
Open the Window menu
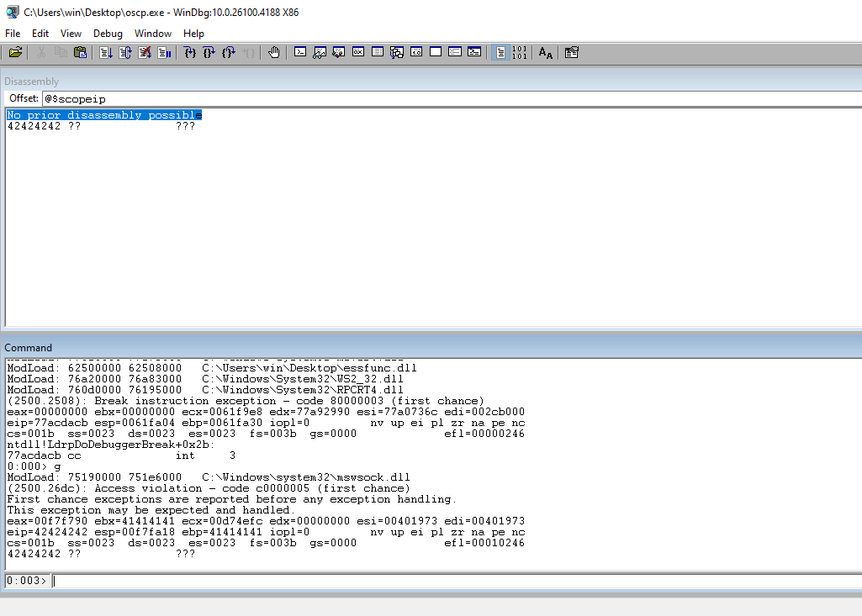pos(153,34)
